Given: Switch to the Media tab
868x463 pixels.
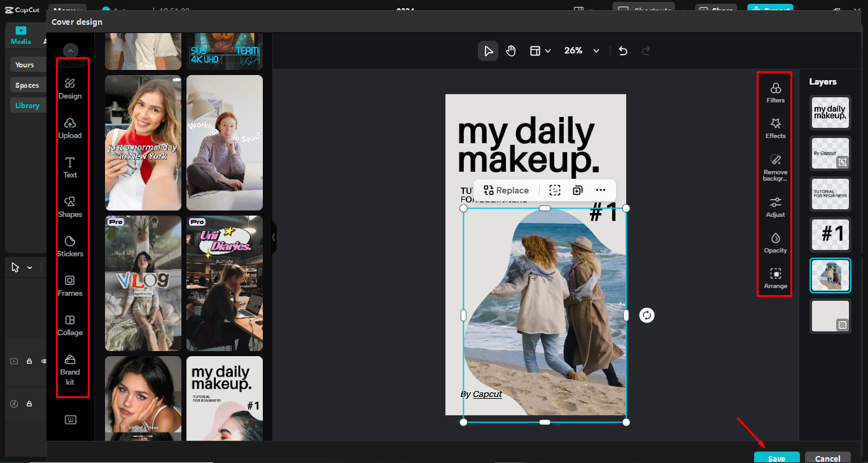Looking at the screenshot, I should 21,36.
